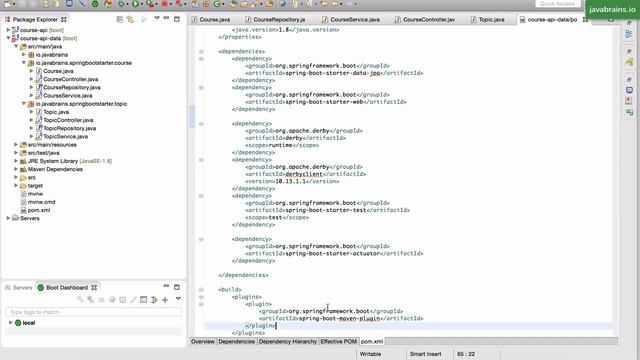This screenshot has width=640, height=360.
Task: Click the Problems icon in right sidebar
Action: pos(629,100)
